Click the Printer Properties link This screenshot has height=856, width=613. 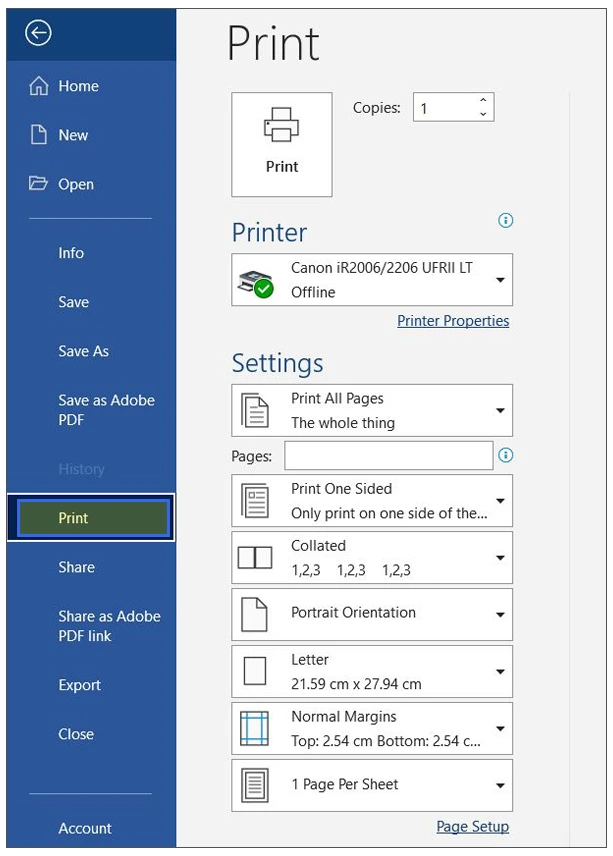(453, 321)
